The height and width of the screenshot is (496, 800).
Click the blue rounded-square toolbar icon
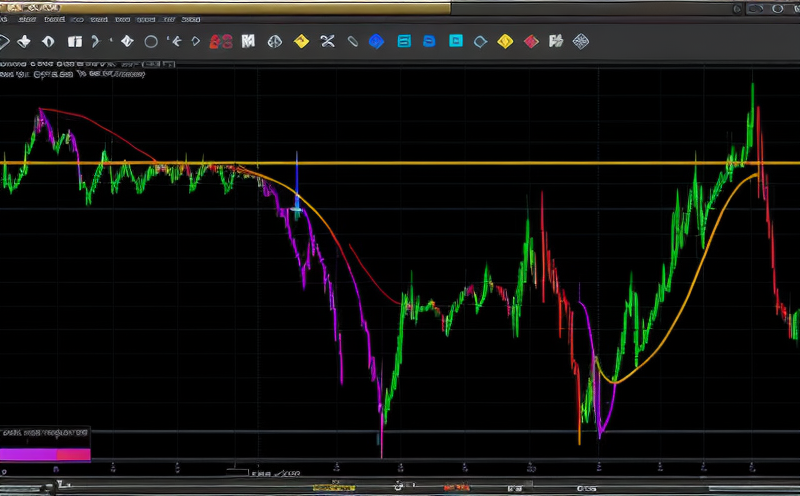coord(429,41)
